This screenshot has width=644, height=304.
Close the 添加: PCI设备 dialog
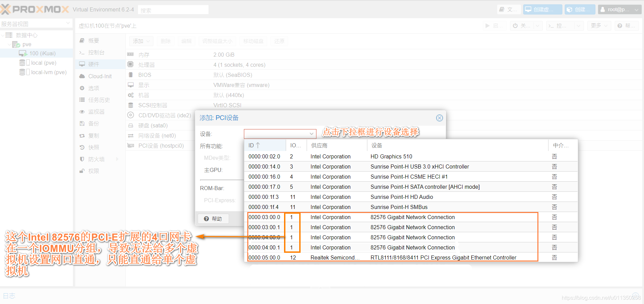[439, 118]
